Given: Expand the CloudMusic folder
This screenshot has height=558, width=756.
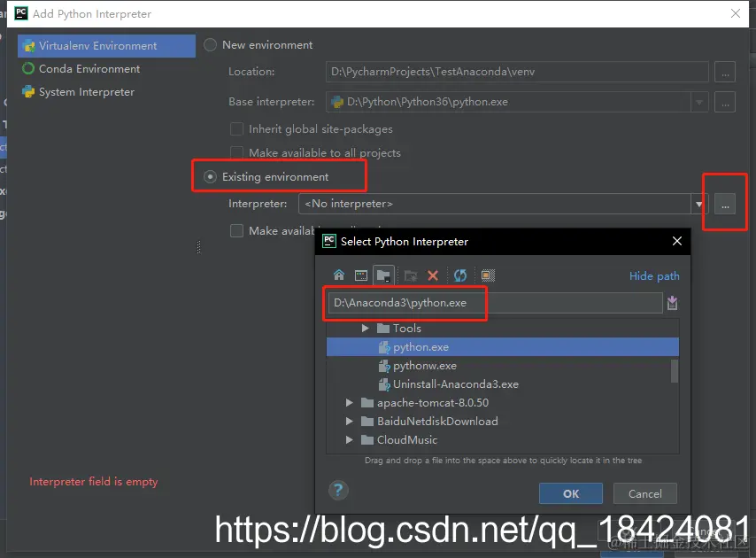Looking at the screenshot, I should click(x=350, y=440).
